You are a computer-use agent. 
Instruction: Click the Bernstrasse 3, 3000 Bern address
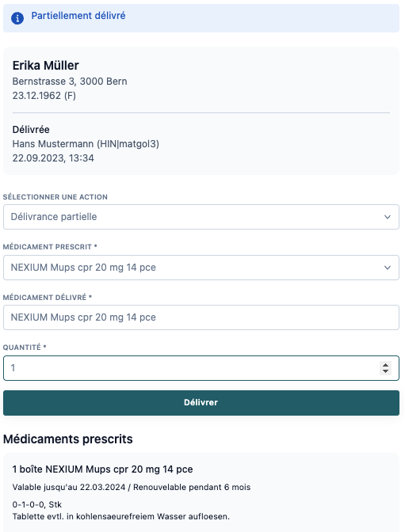point(70,82)
